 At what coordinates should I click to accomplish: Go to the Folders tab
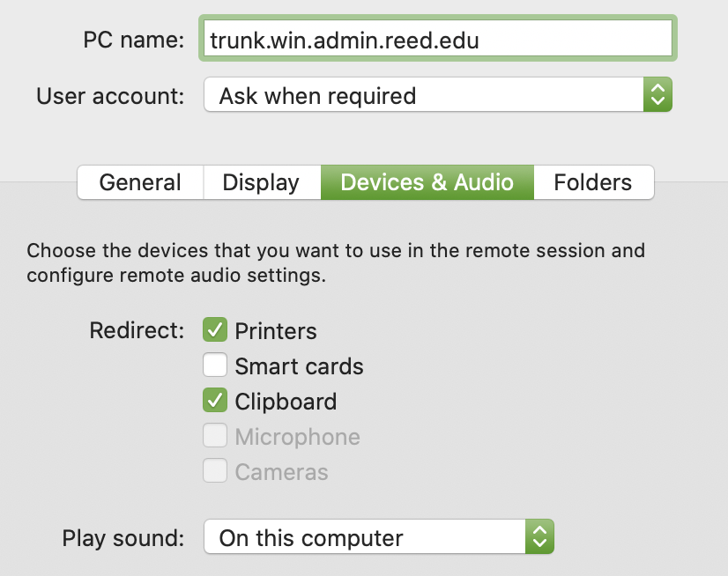[x=593, y=182]
